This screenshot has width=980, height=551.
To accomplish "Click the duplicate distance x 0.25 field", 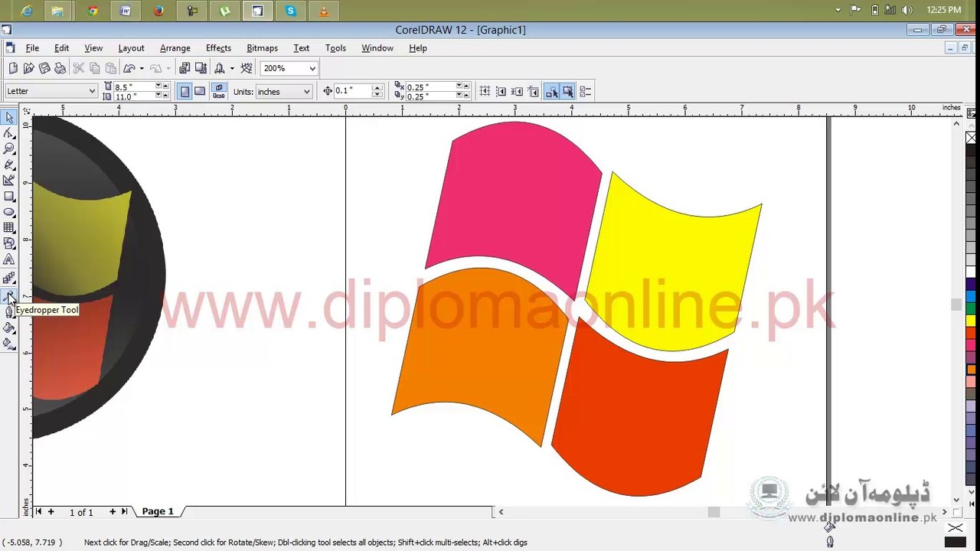I will coord(430,86).
